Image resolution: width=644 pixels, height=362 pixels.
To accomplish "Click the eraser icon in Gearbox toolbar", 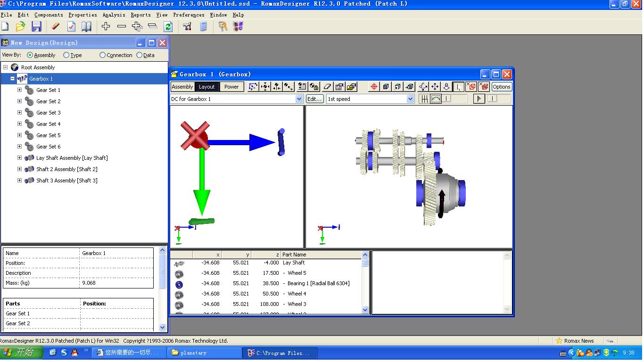I will point(327,87).
